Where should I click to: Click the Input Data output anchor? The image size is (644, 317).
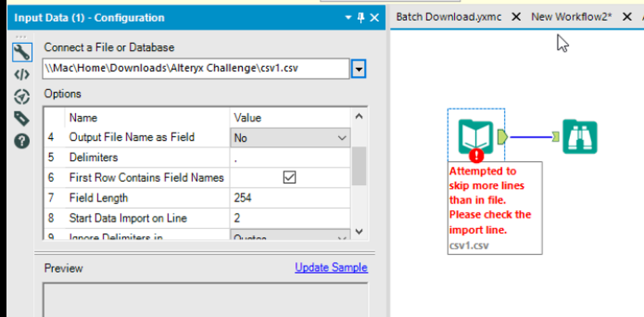[503, 137]
